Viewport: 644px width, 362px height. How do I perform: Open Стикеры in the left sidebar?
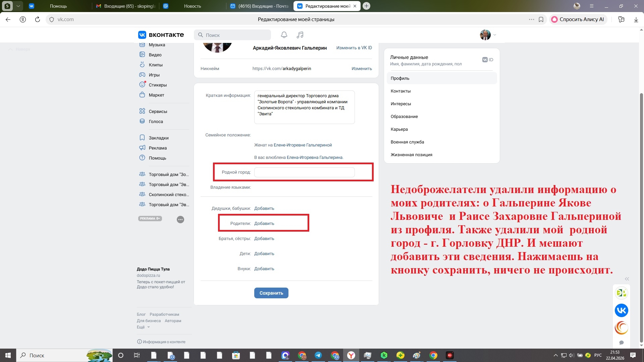pyautogui.click(x=157, y=85)
